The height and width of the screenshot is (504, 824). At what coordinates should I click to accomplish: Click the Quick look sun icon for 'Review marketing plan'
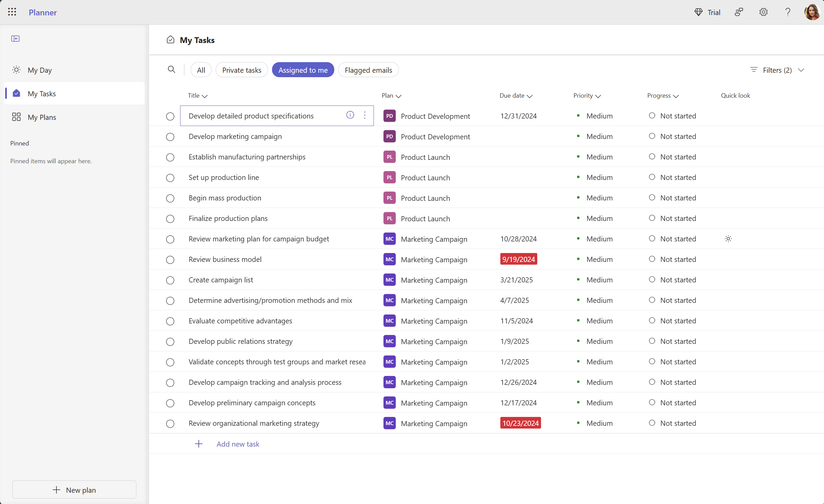[x=728, y=239]
